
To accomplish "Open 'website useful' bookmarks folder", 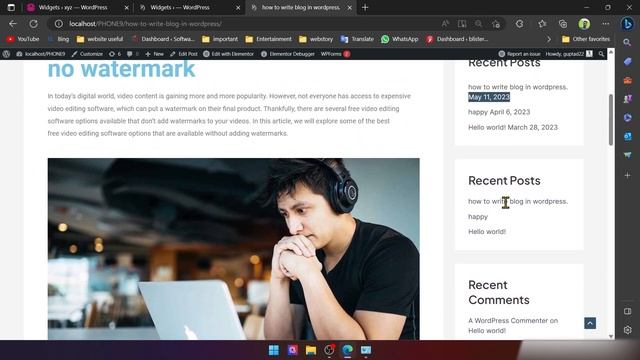I will point(100,39).
